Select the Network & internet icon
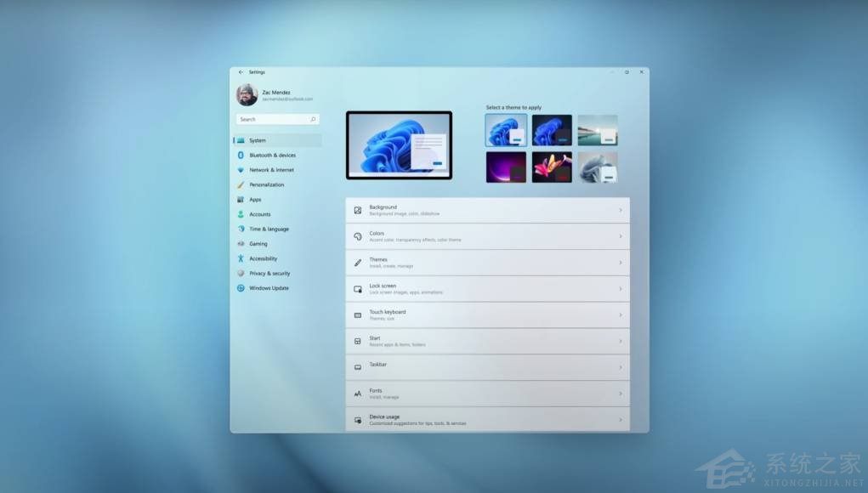868x493 pixels. point(241,170)
